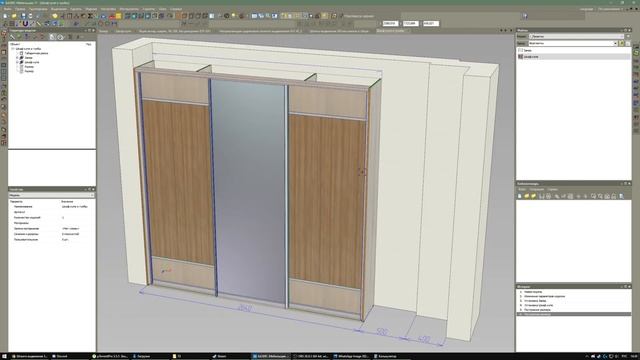The height and width of the screenshot is (360, 640).
Task: Click the second coordinate input field
Action: coord(411,24)
